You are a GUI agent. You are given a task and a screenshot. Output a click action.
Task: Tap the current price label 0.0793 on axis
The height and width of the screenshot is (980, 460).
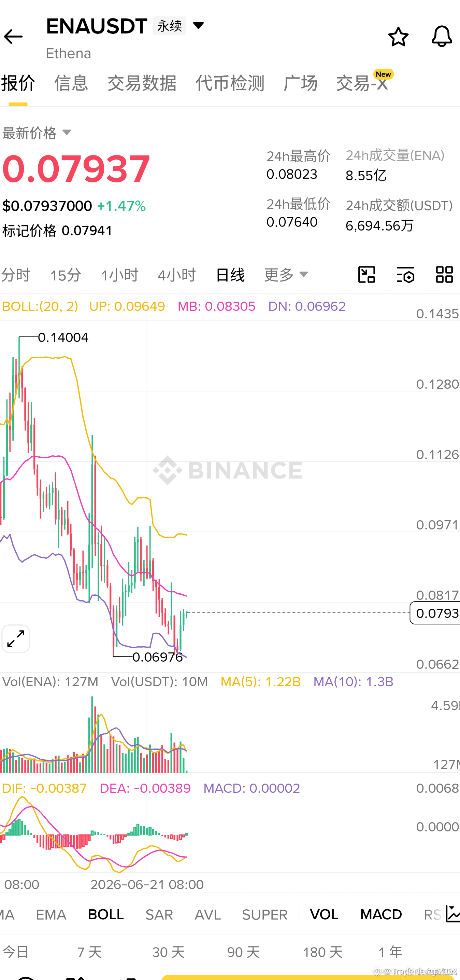pos(435,613)
